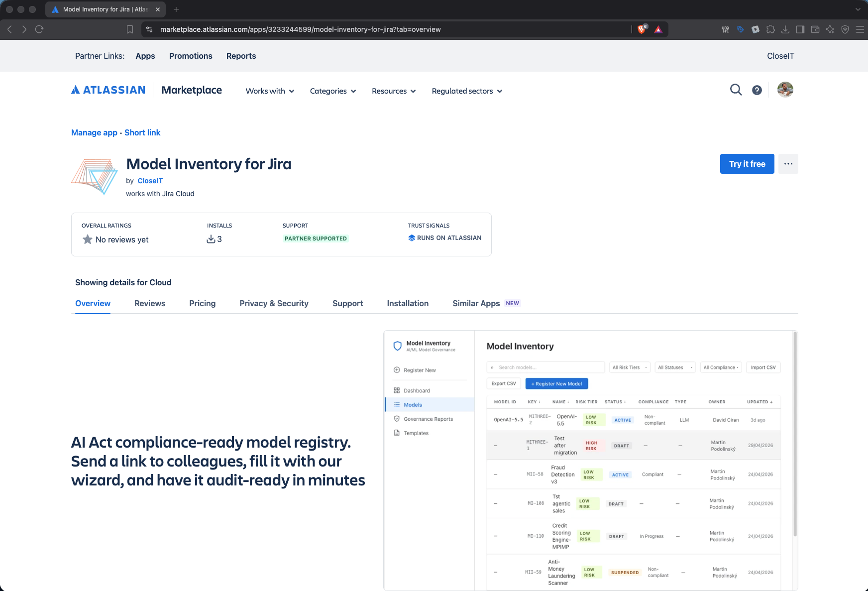Open Brave Rewards triangle icon

658,29
